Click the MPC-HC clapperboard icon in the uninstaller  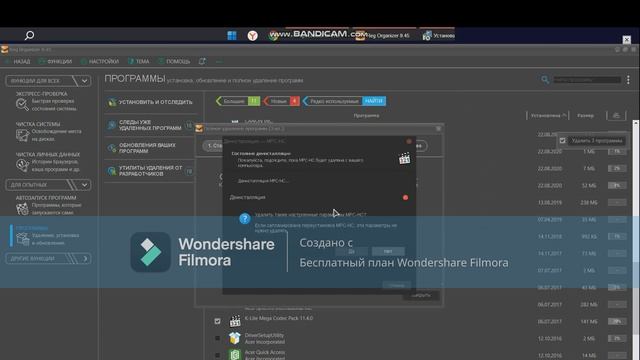(x=404, y=158)
